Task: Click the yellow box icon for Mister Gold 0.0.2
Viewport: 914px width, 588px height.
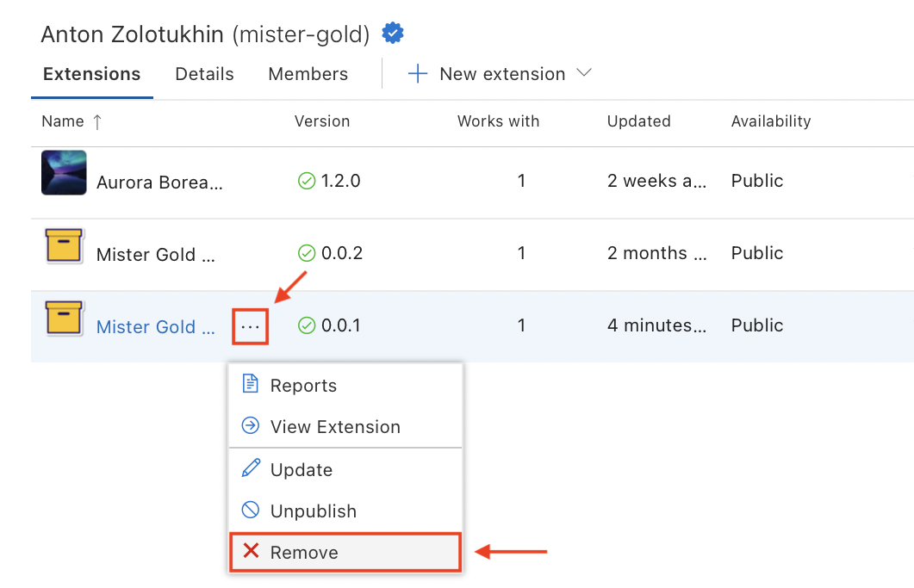Action: (x=64, y=245)
